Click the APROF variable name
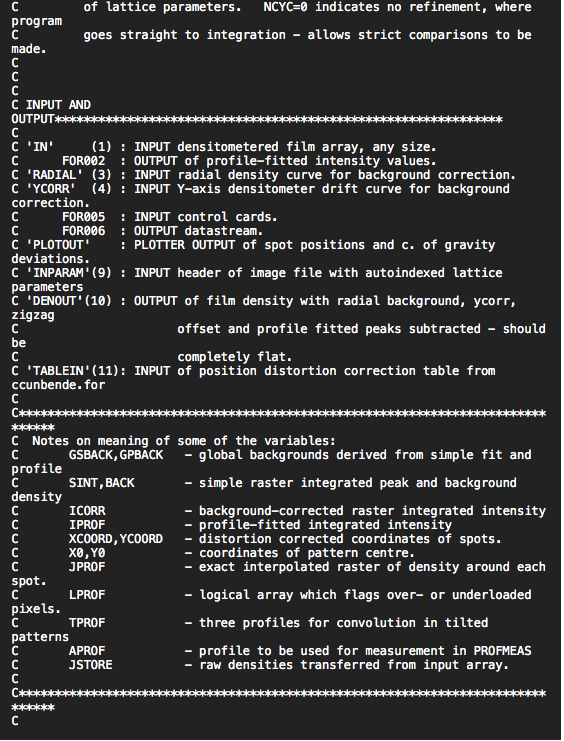The height and width of the screenshot is (741, 564). (x=87, y=651)
